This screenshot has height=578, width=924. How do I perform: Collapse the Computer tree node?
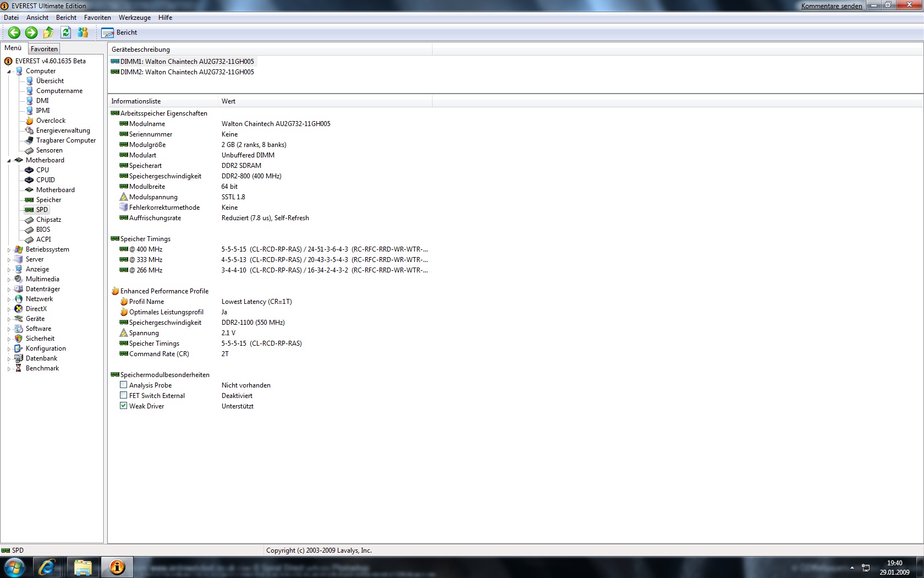point(9,72)
